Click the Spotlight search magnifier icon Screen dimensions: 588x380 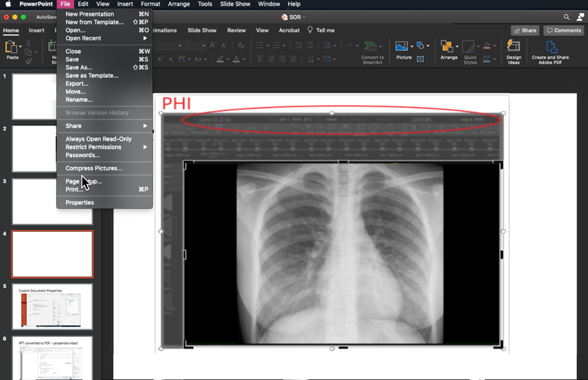click(566, 17)
